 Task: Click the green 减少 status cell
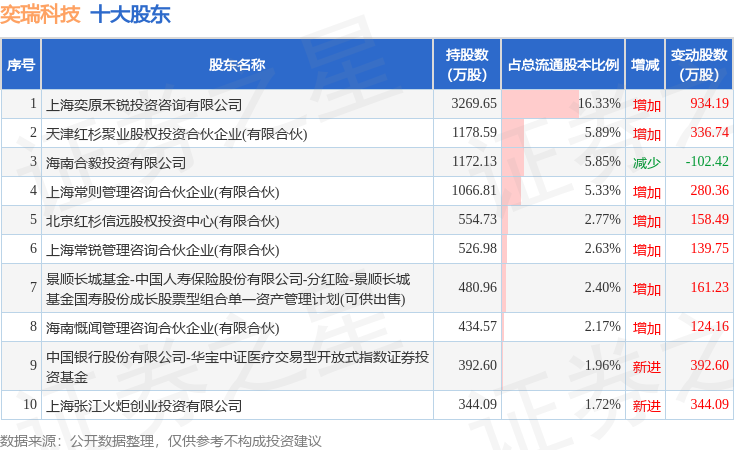[x=646, y=162]
